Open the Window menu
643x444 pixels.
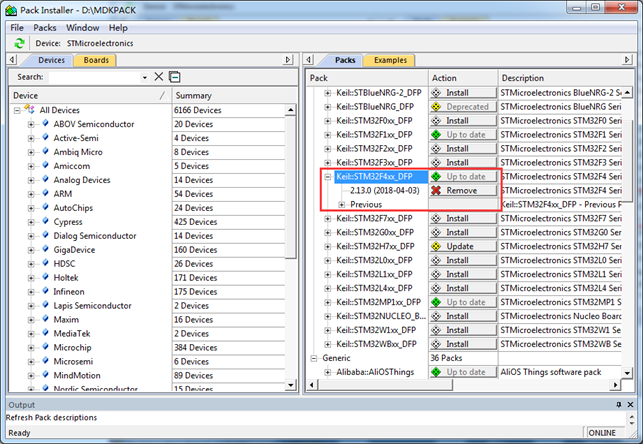(x=83, y=27)
